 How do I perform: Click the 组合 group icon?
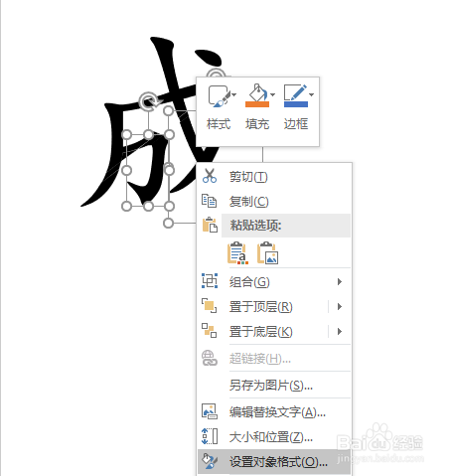pyautogui.click(x=210, y=281)
